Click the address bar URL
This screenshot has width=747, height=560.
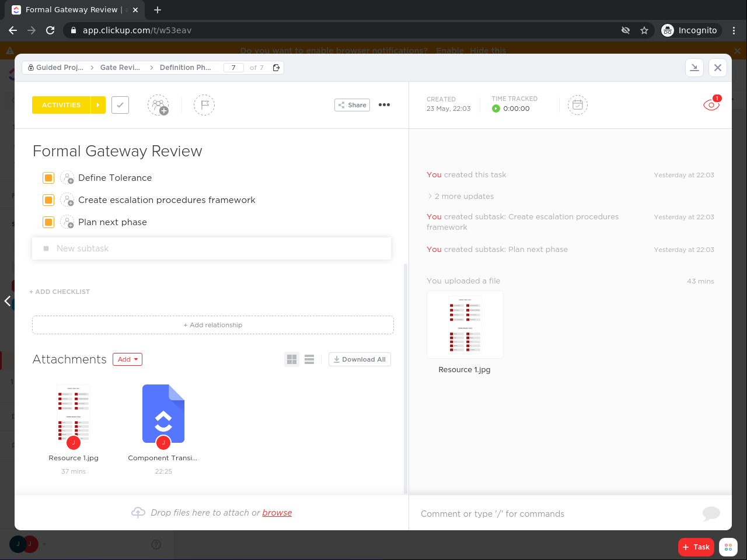tap(137, 30)
